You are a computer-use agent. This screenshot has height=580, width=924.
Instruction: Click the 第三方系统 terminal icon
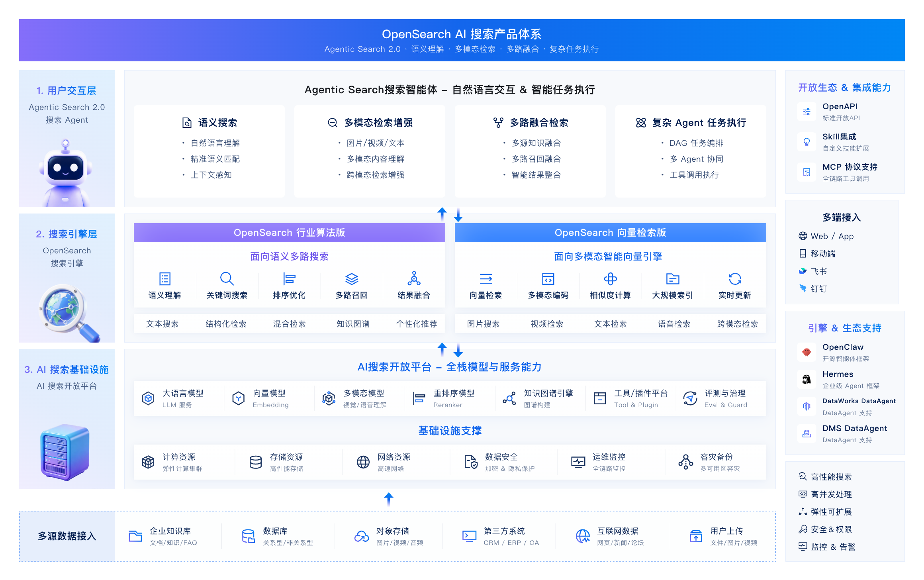470,536
